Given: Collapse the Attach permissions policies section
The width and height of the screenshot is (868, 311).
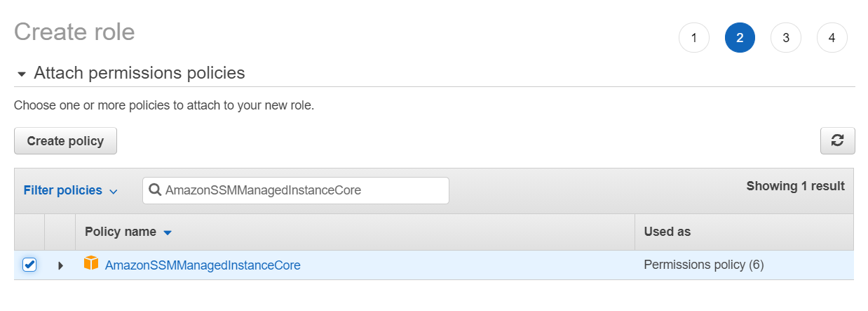Looking at the screenshot, I should tap(22, 74).
